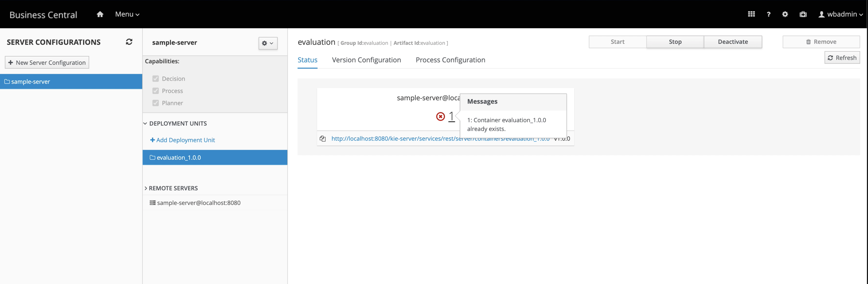Open the apps grid icon in header

tap(751, 14)
